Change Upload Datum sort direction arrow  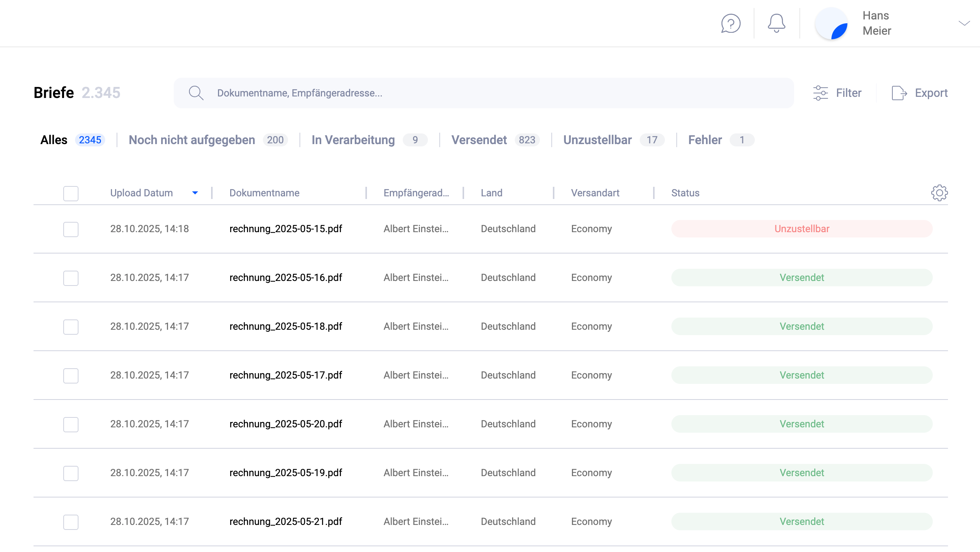(195, 193)
